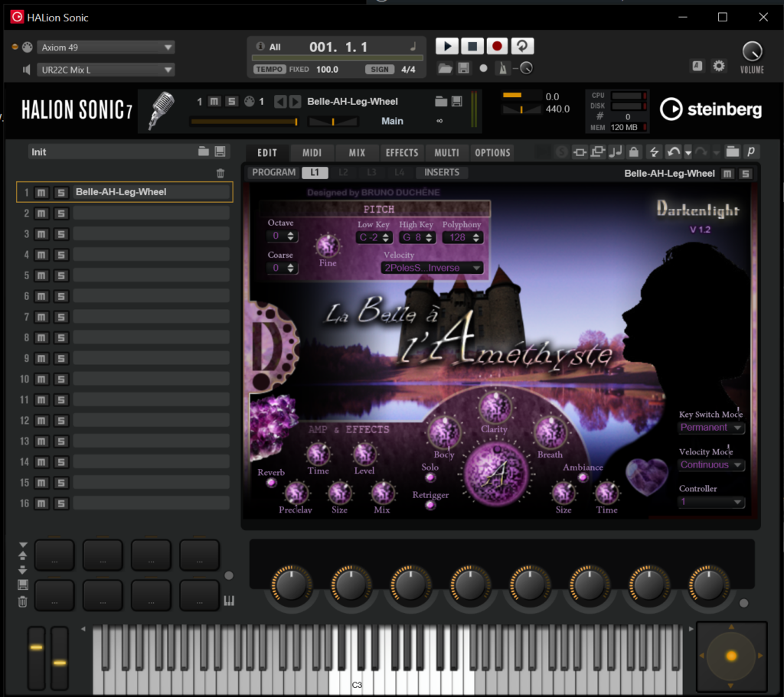The image size is (784, 697).
Task: Click the PROGRAM page button
Action: 273,172
